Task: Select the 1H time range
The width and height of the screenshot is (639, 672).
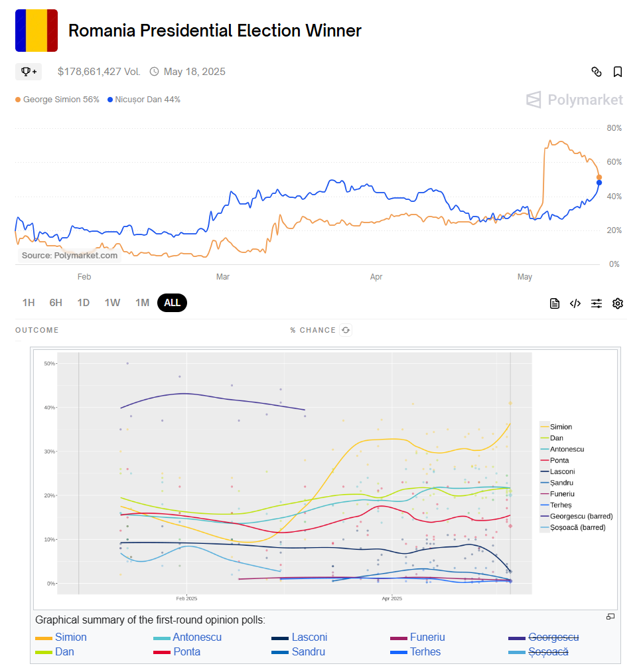Action: (x=29, y=303)
